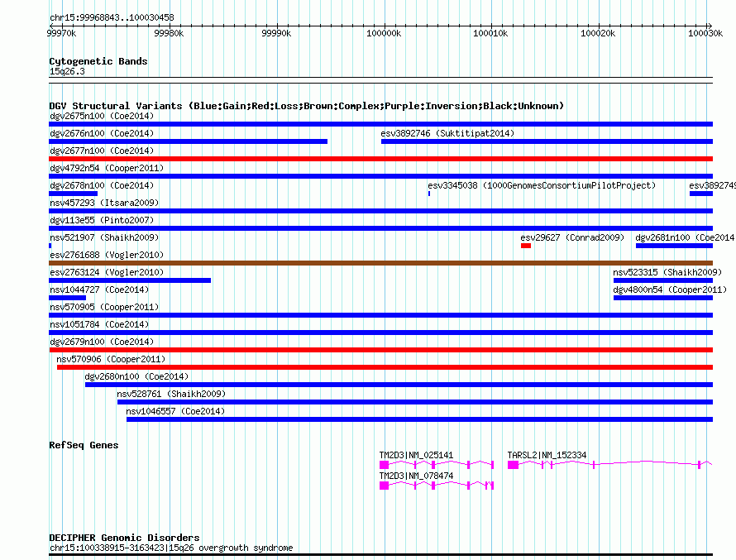This screenshot has height=560, width=736.
Task: Select the 99990k ruler position
Action: pos(276,33)
